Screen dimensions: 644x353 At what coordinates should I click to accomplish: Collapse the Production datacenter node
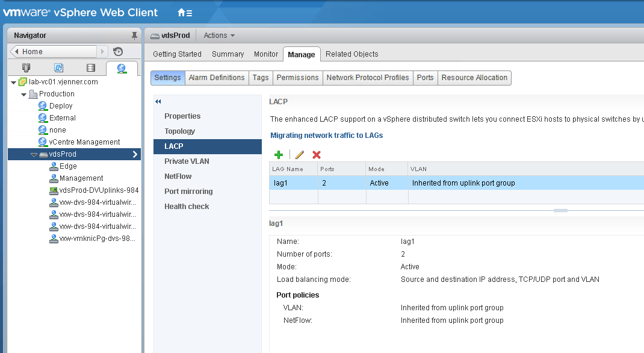pyautogui.click(x=24, y=95)
